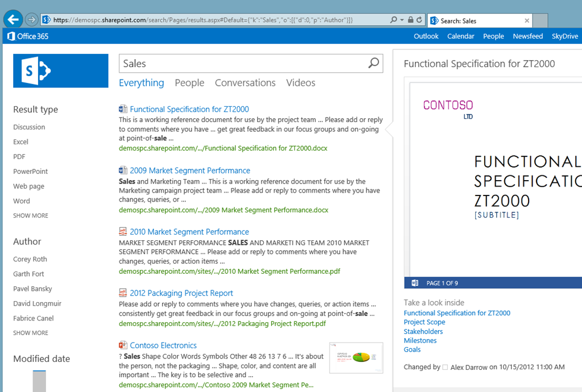582x392 pixels.
Task: Filter result type by PowerPoint
Action: pyautogui.click(x=31, y=172)
